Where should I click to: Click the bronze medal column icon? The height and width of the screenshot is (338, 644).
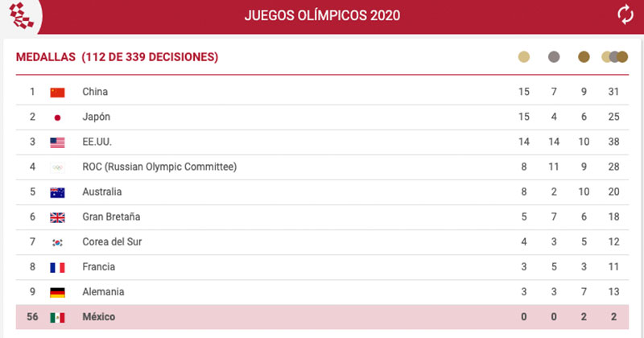(584, 57)
